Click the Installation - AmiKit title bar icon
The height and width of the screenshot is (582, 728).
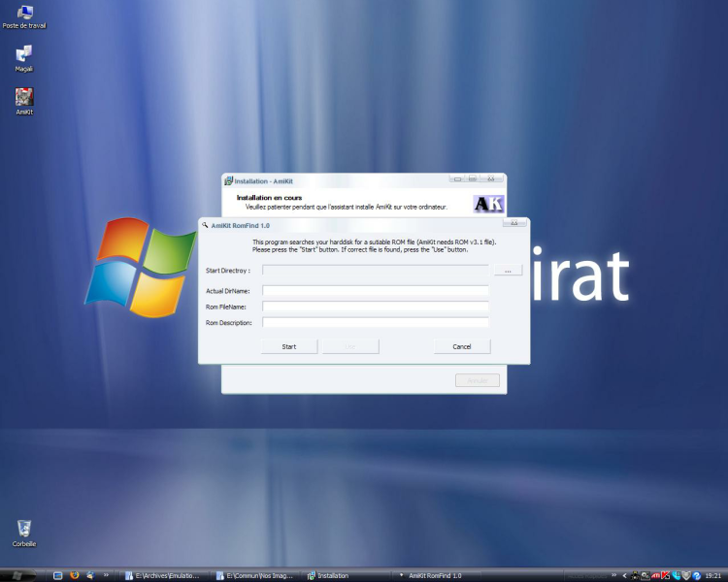click(x=228, y=181)
